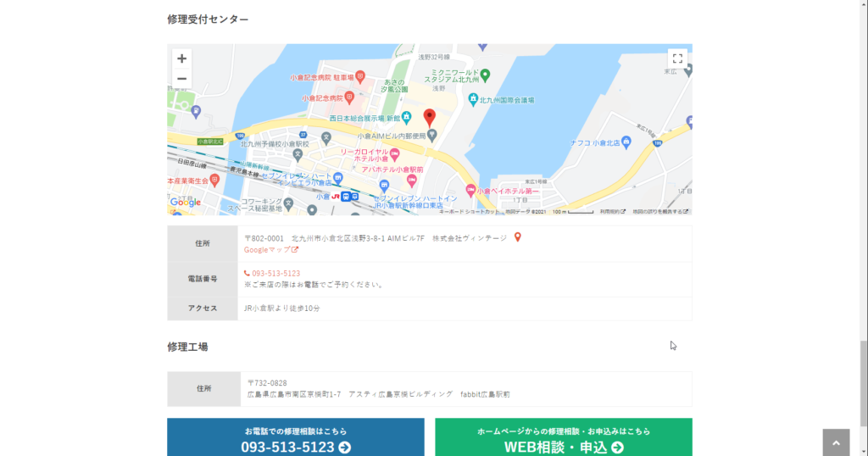Screen dimensions: 868x456
Task: Select 小倉ベイホテル第一 marker
Action: click(470, 190)
